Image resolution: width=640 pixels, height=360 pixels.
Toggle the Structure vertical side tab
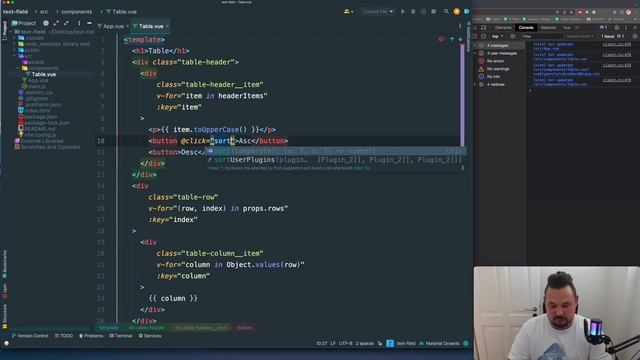pos(4,316)
